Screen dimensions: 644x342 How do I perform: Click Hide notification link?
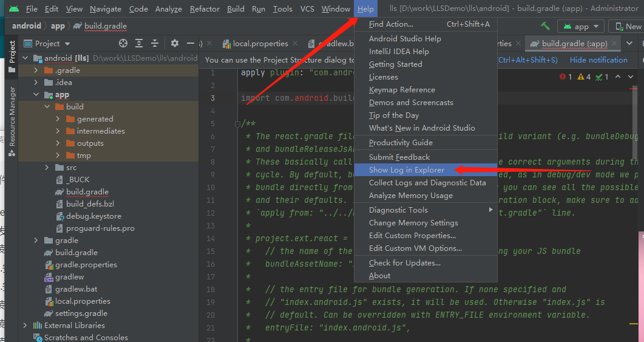[598, 60]
